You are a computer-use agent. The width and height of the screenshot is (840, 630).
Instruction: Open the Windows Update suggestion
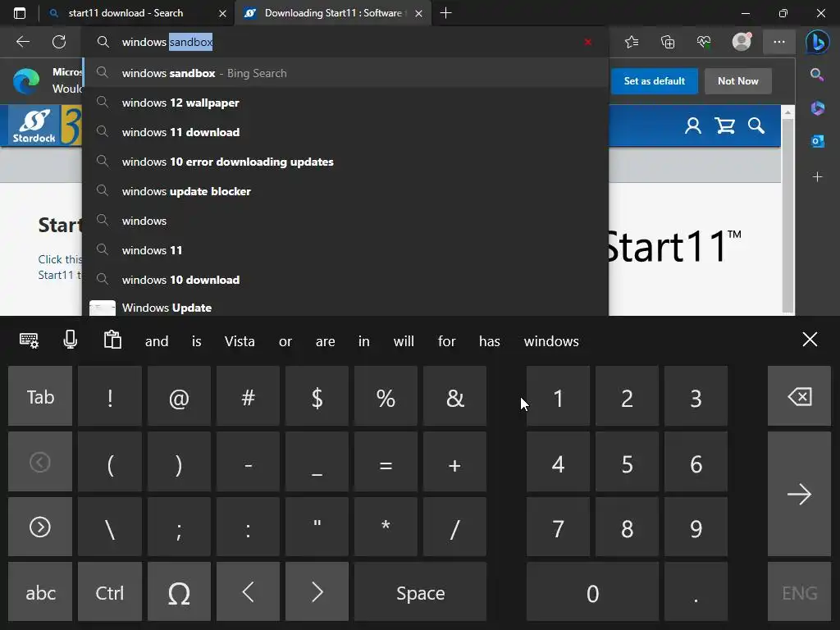tap(345, 307)
